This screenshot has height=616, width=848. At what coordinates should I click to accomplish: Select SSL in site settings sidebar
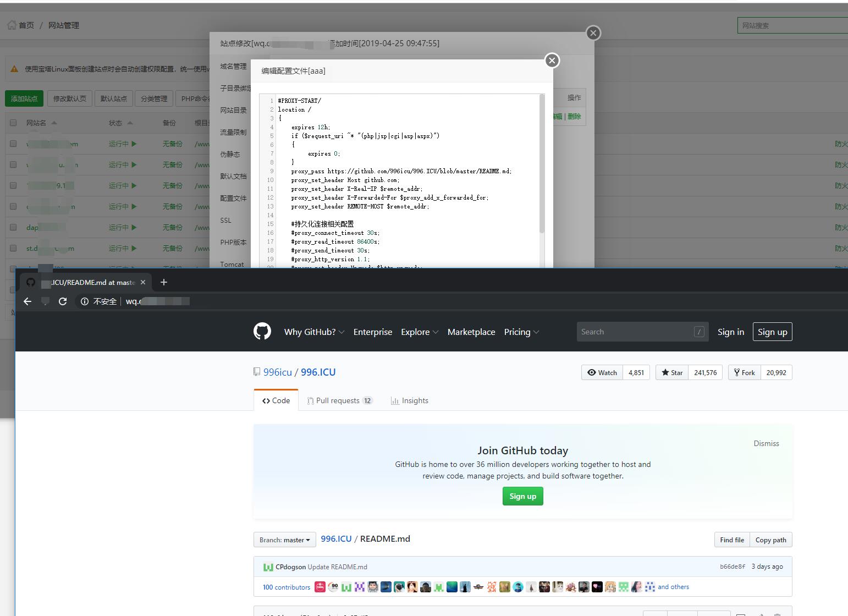(x=226, y=220)
